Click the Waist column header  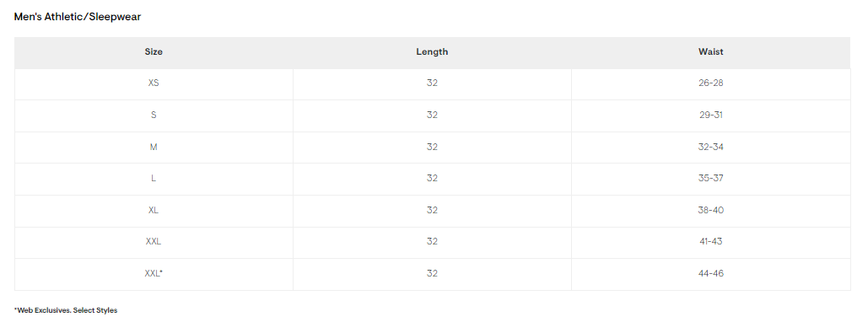(711, 52)
